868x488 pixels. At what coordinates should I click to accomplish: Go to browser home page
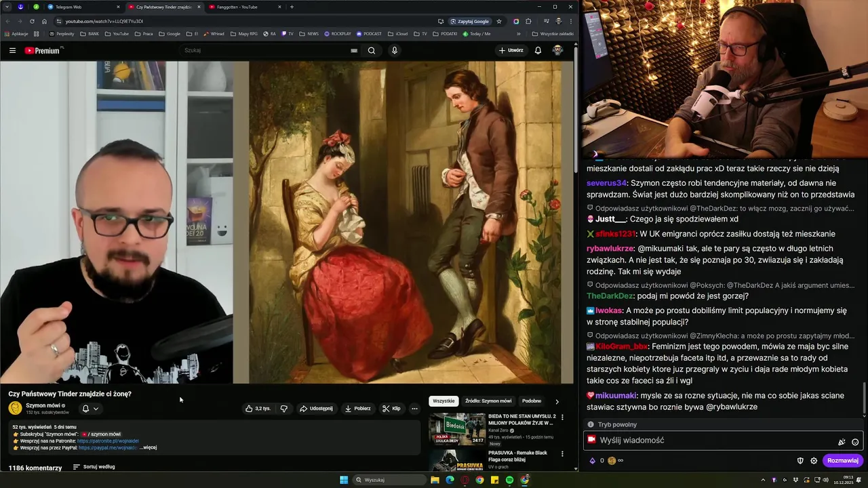coord(45,21)
